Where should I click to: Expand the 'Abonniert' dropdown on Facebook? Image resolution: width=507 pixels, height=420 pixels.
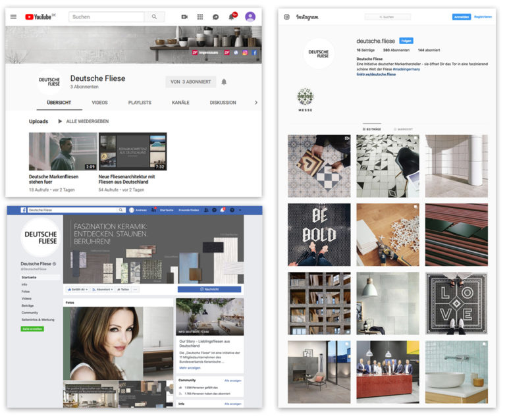tap(103, 290)
